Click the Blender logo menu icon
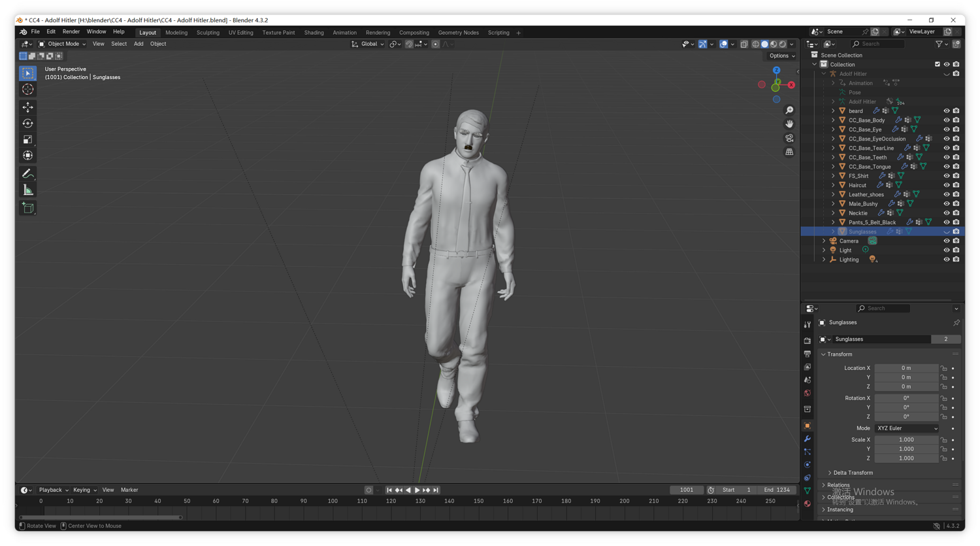The width and height of the screenshot is (980, 546). click(23, 32)
